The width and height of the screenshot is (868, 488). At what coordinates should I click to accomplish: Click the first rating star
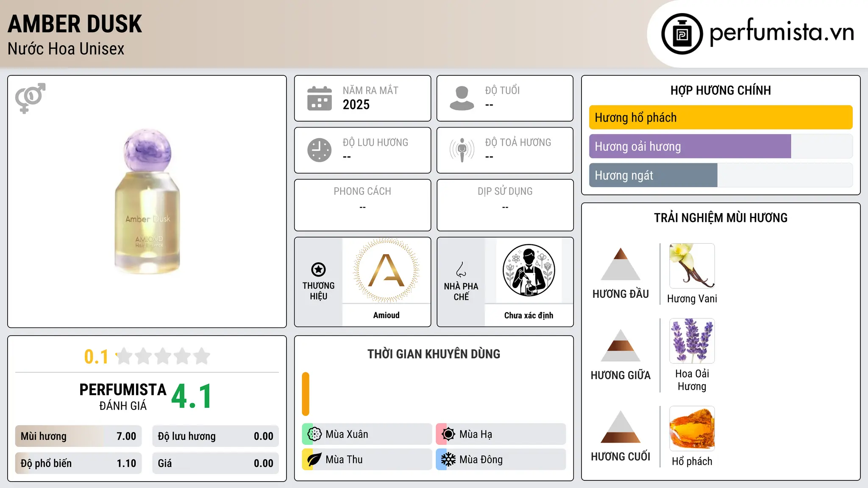[x=124, y=356]
